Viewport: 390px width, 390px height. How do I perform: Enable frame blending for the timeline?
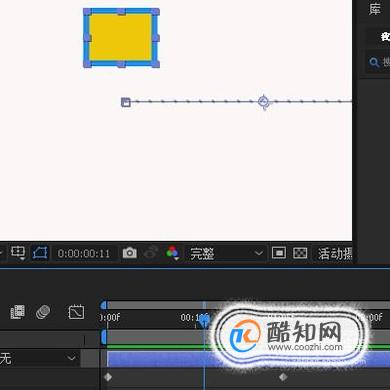click(17, 312)
